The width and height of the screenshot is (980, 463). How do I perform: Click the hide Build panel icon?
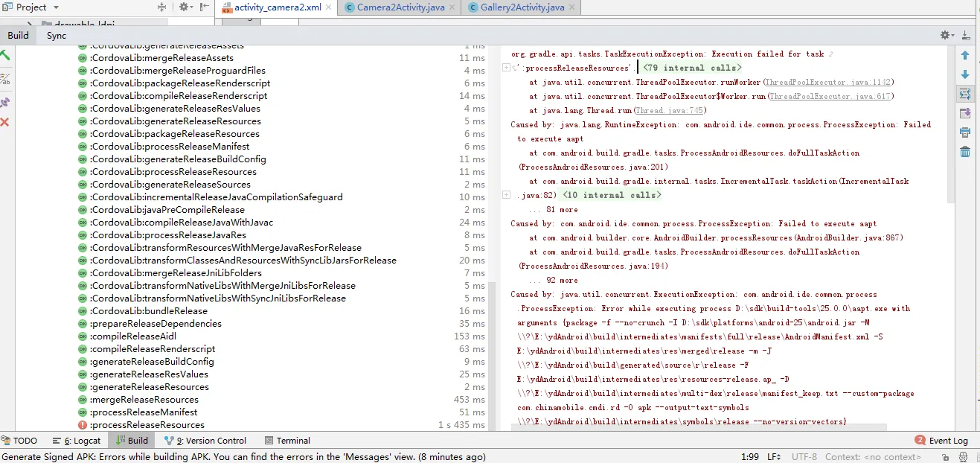coord(966,35)
